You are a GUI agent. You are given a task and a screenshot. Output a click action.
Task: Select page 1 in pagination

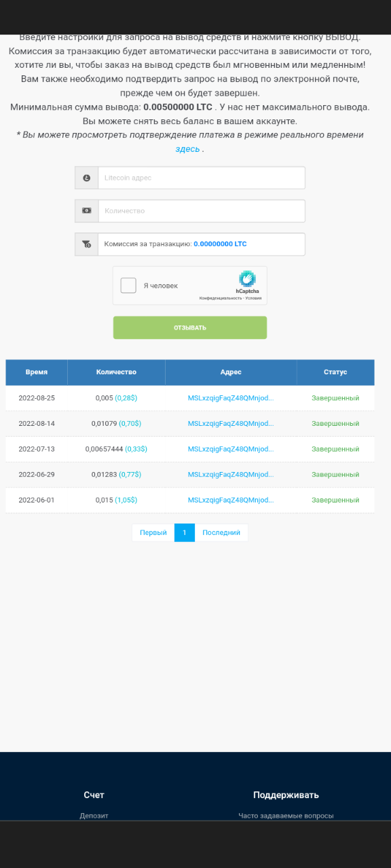(x=185, y=532)
